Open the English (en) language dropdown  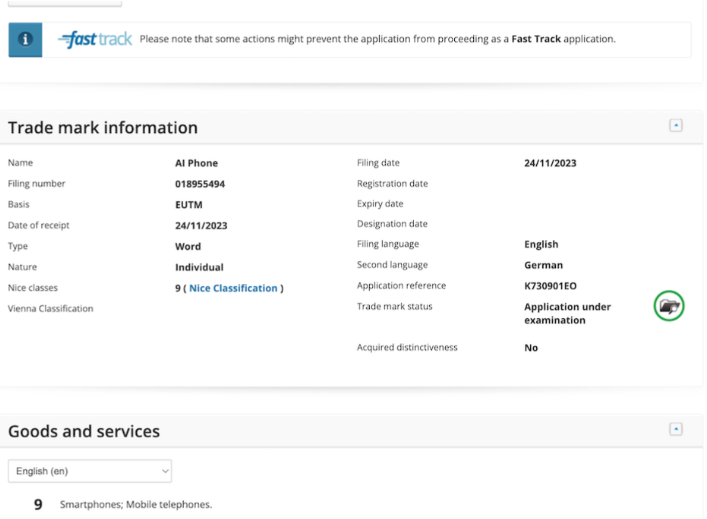coord(89,470)
